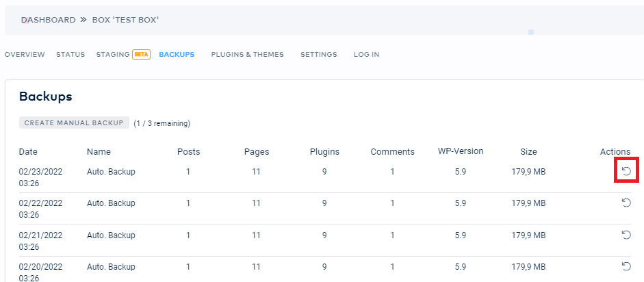Click the Date column header

[x=28, y=152]
